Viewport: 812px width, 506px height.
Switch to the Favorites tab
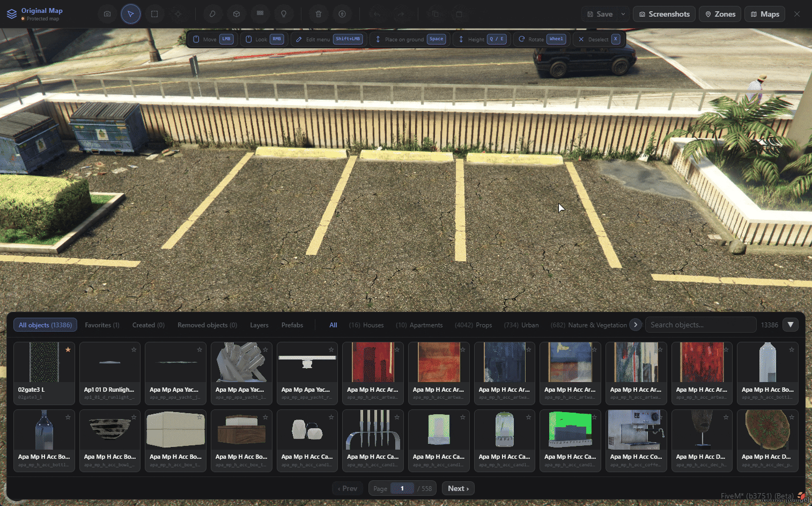pyautogui.click(x=102, y=325)
